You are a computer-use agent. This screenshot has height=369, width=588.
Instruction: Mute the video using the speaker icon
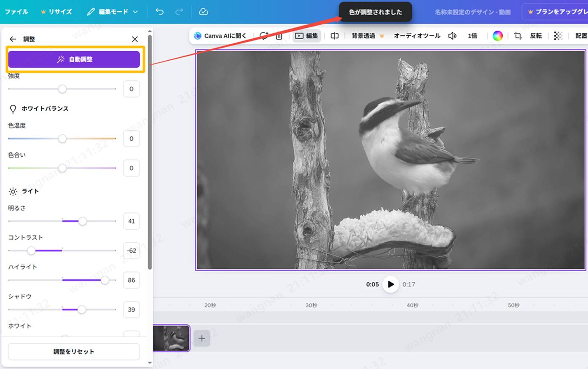pos(452,36)
